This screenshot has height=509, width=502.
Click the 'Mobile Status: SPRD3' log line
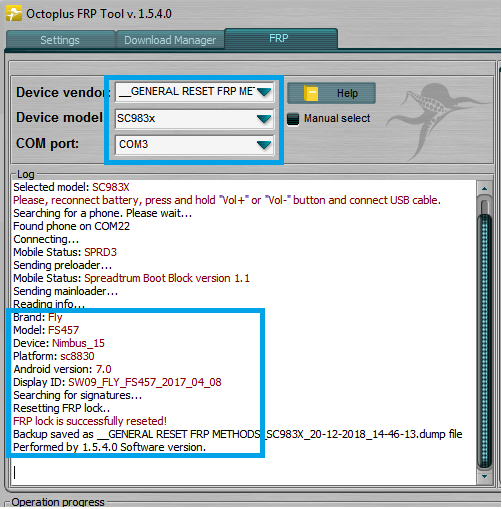point(65,252)
